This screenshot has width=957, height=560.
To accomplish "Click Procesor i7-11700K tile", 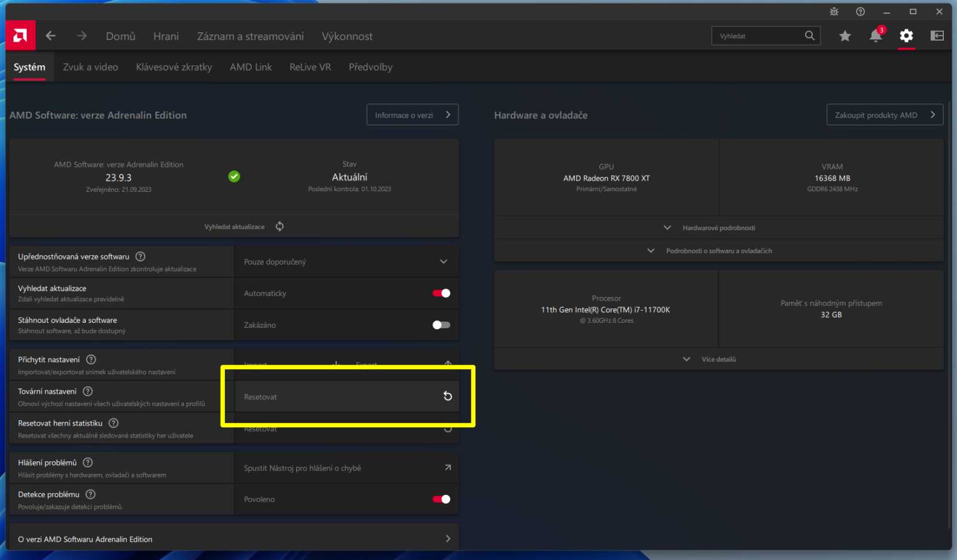I will coord(606,308).
